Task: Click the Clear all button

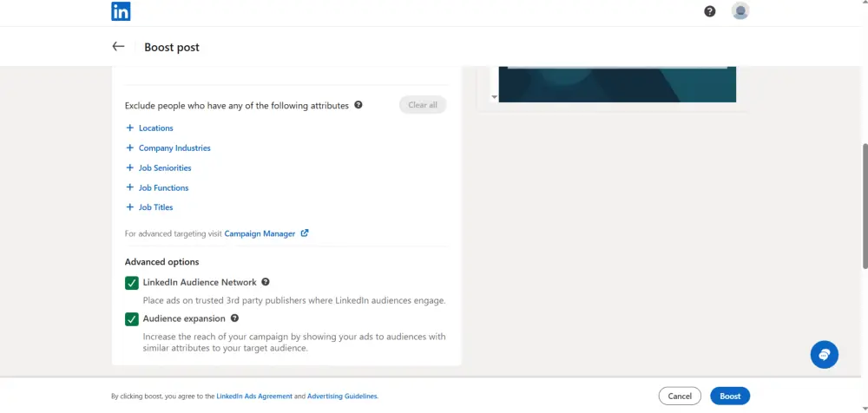Action: pyautogui.click(x=423, y=105)
